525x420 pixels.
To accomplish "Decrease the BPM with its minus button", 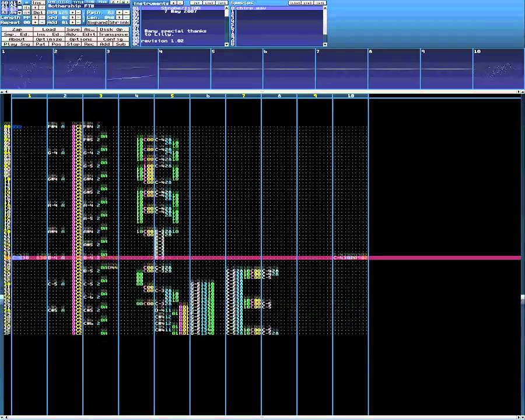I will pyautogui.click(x=78, y=12).
